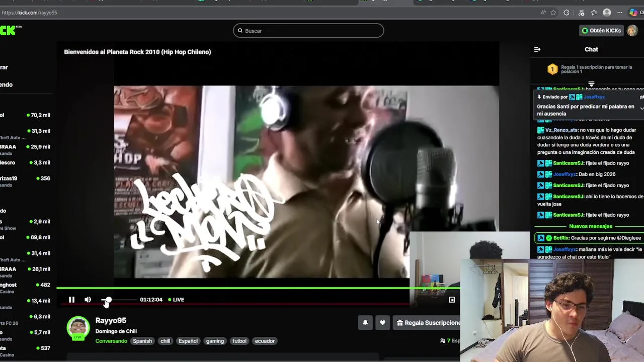Adjust the player volume slider

pos(118,300)
